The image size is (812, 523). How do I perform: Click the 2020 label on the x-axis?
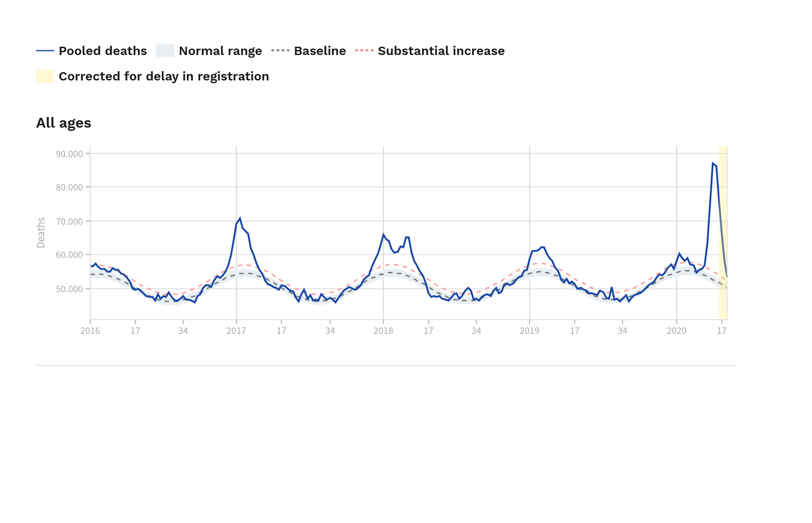click(x=677, y=331)
